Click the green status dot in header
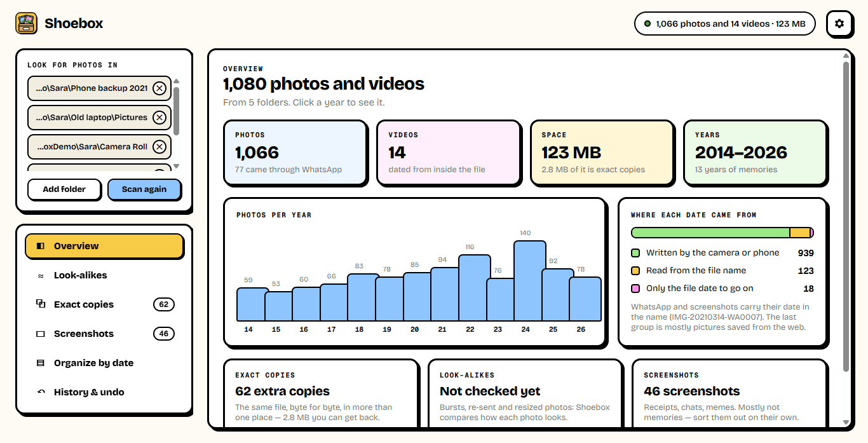This screenshot has height=443, width=868. point(648,24)
